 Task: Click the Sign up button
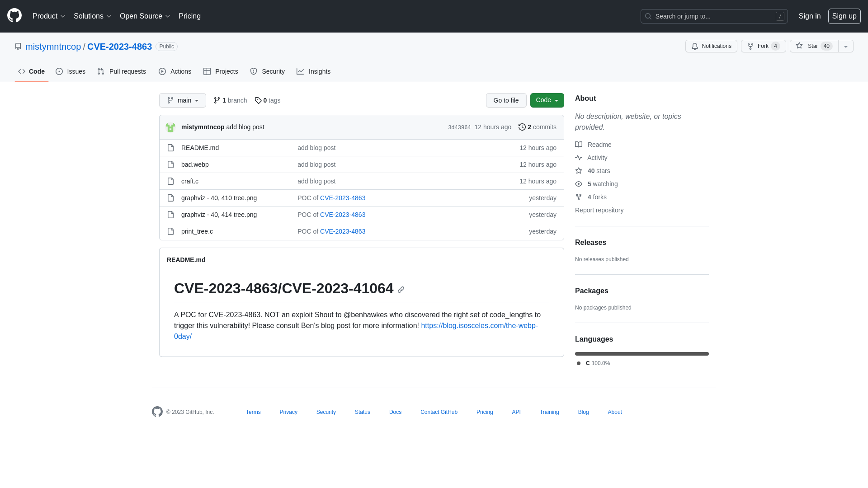844,16
